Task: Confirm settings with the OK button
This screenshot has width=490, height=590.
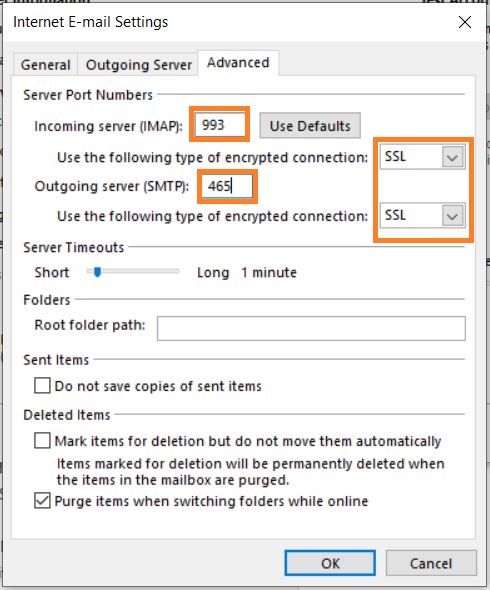Action: 330,563
